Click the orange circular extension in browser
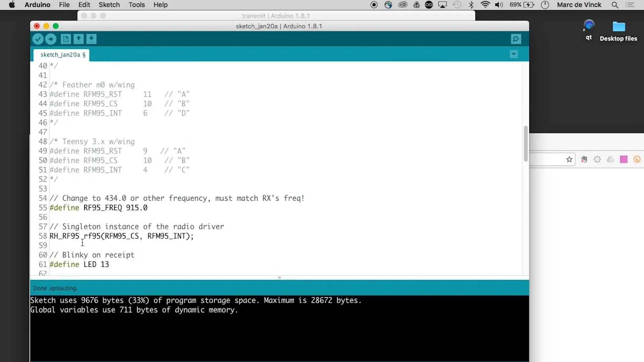644x362 pixels. click(x=637, y=160)
